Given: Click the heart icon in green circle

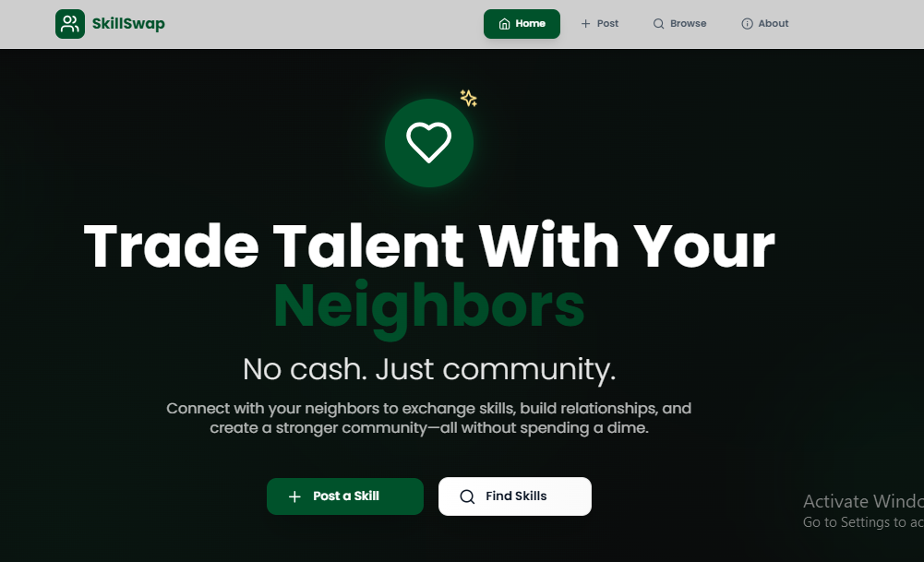Looking at the screenshot, I should click(x=429, y=142).
